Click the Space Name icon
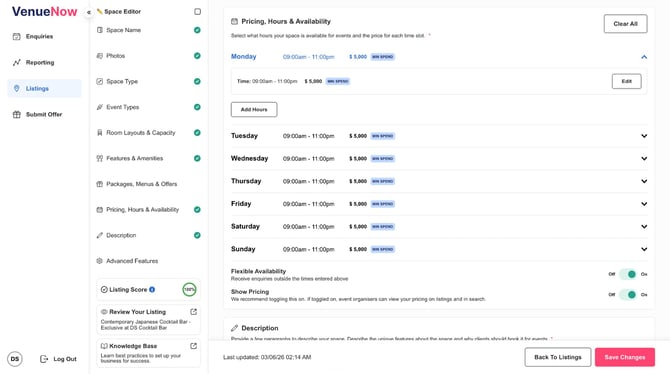The width and height of the screenshot is (670, 374). (100, 30)
